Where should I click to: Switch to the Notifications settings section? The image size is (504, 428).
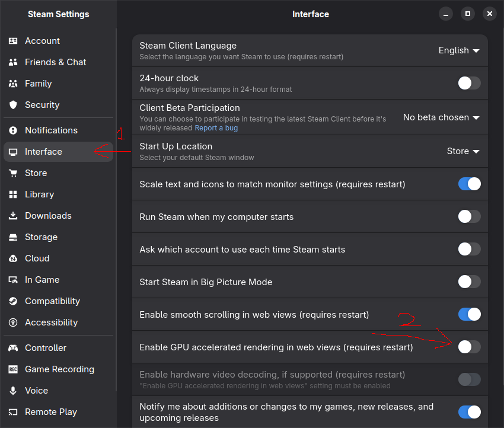pos(51,130)
